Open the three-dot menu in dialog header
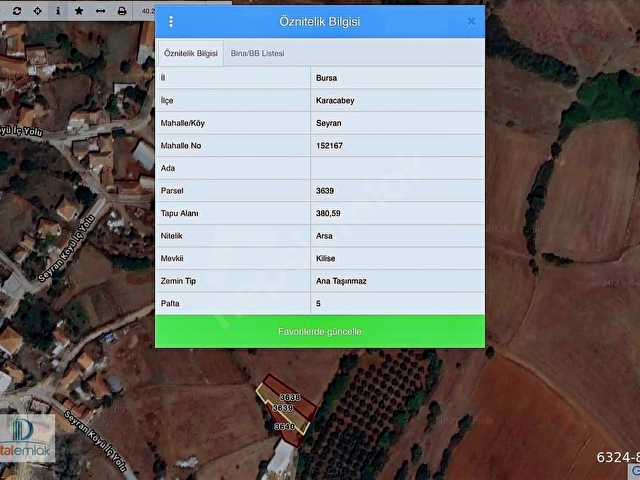The image size is (640, 480). point(171,22)
